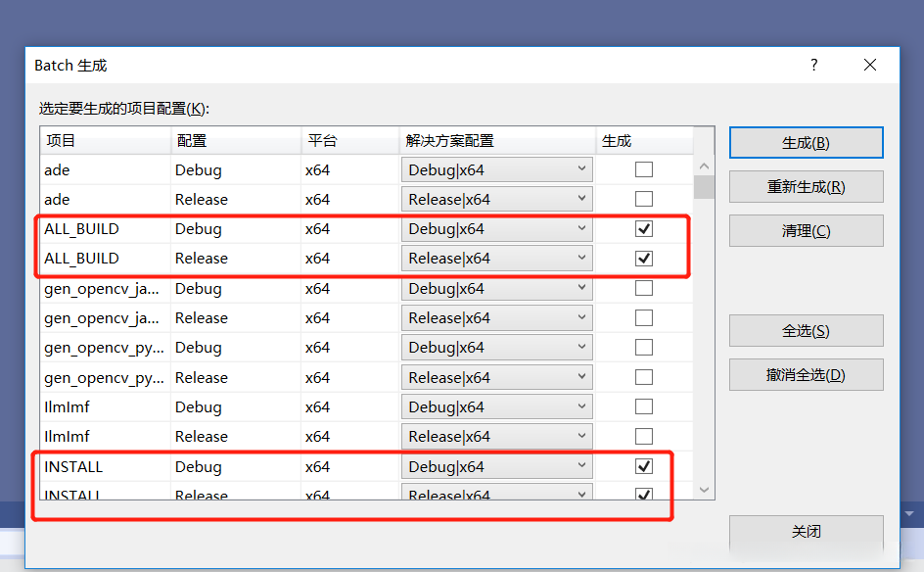The height and width of the screenshot is (572, 924).
Task: Deselect all projects with 撤消全选(D)
Action: [806, 374]
